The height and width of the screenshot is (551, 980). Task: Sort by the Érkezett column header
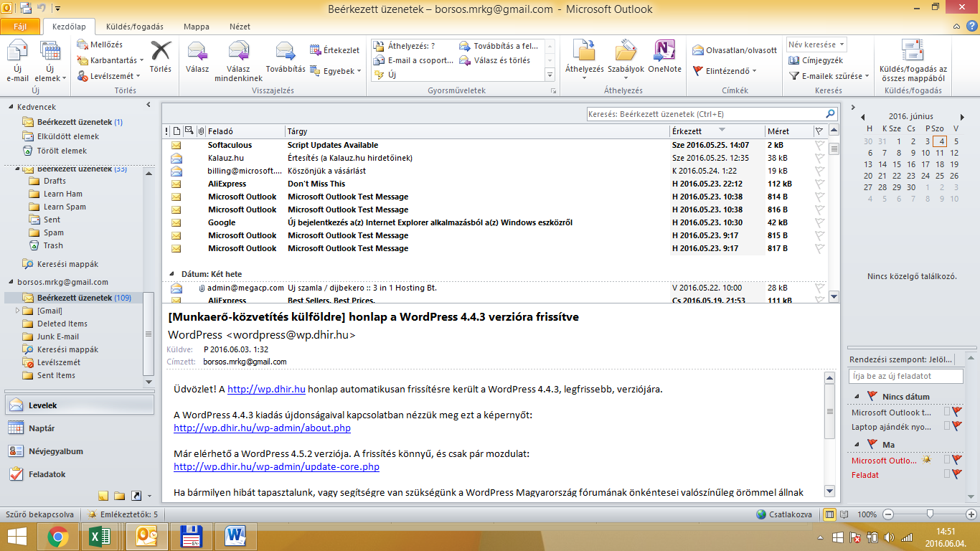717,131
